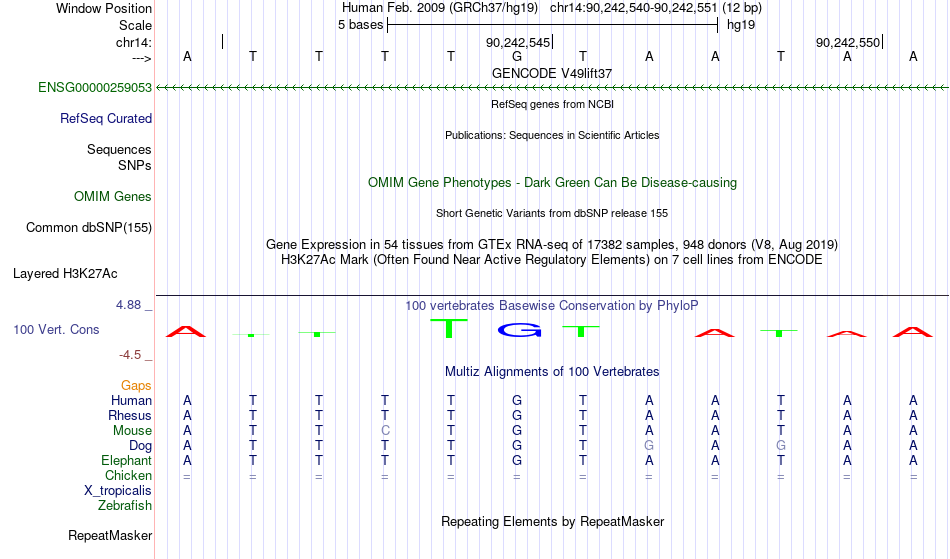Viewport: 950px width, 559px height.
Task: Click the 90,242,545 position marker
Action: point(519,42)
